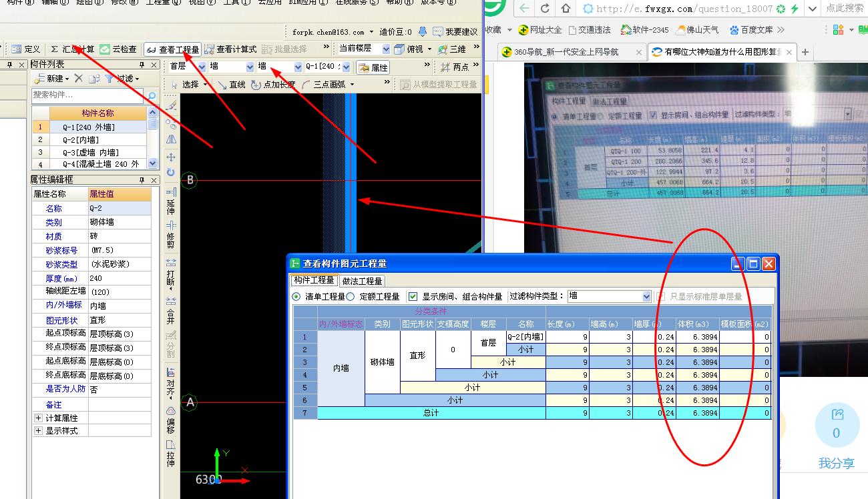The image size is (868, 499).
Task: Activate the 对齐 align tool
Action: [171, 383]
